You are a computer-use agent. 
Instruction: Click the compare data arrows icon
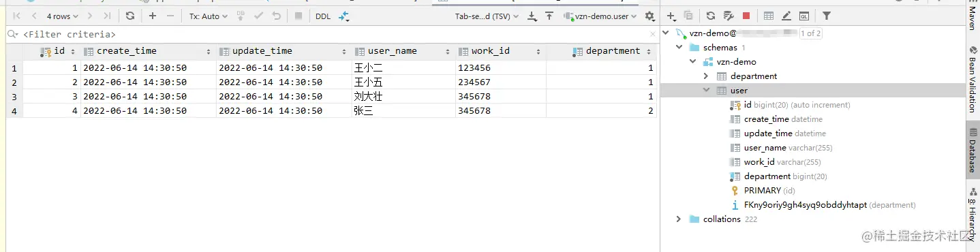coord(344,16)
